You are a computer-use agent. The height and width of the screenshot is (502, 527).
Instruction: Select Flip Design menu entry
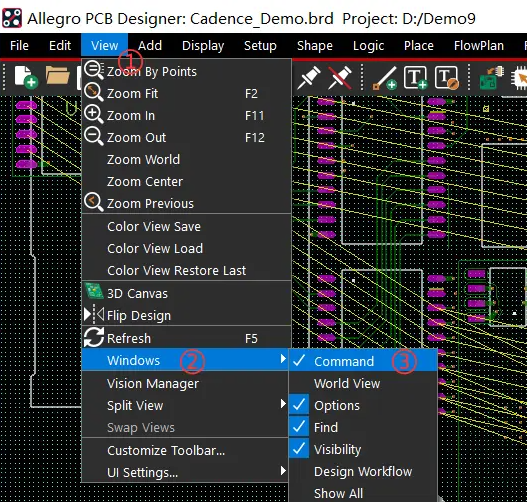pyautogui.click(x=186, y=316)
